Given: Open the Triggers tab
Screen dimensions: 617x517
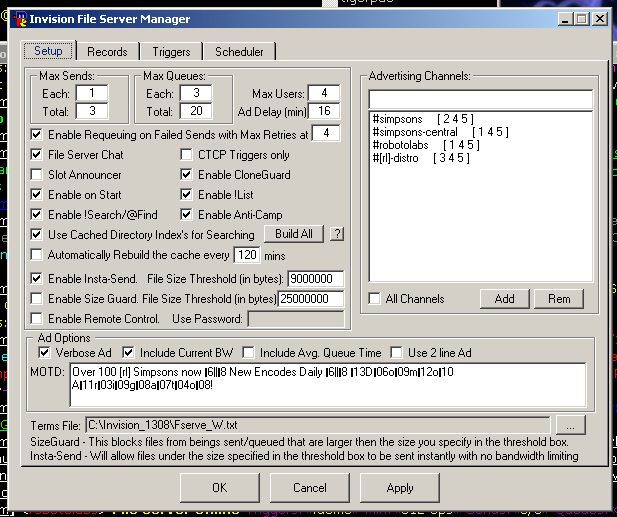Looking at the screenshot, I should 171,52.
